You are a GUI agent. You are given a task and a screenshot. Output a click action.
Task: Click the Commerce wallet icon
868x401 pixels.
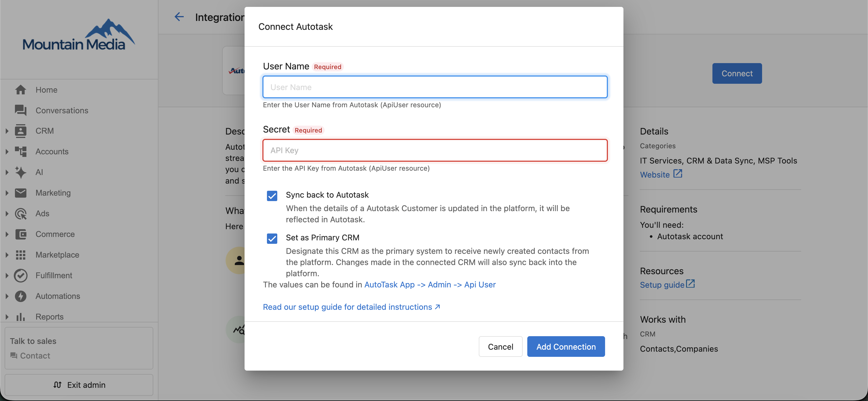tap(21, 234)
